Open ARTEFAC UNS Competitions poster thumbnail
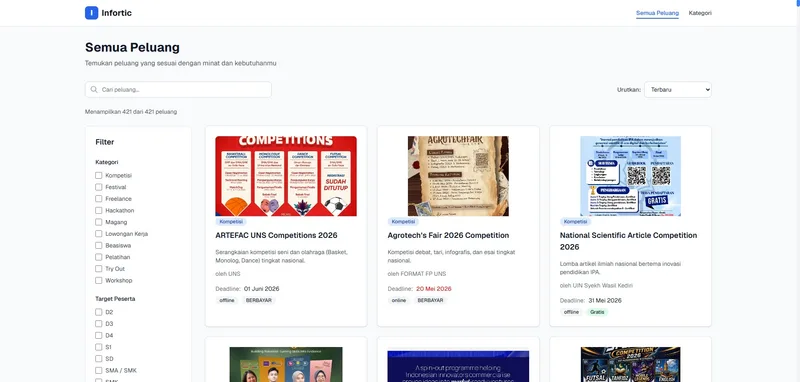Screen dimensions: 800x382 [x=286, y=176]
